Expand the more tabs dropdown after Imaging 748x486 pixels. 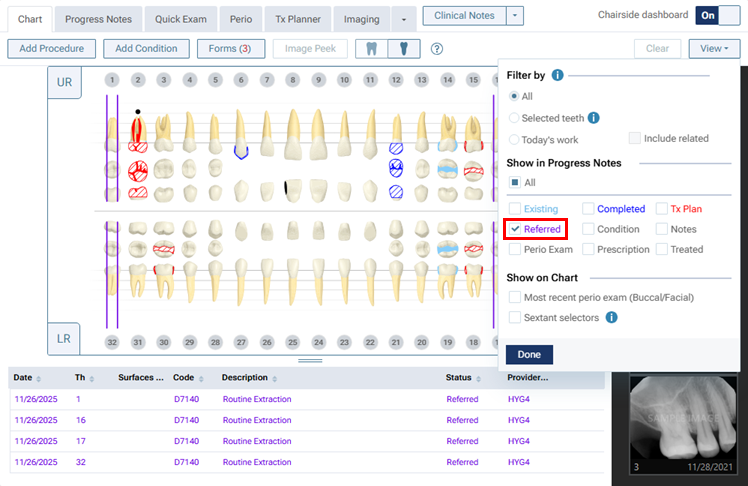(x=404, y=19)
